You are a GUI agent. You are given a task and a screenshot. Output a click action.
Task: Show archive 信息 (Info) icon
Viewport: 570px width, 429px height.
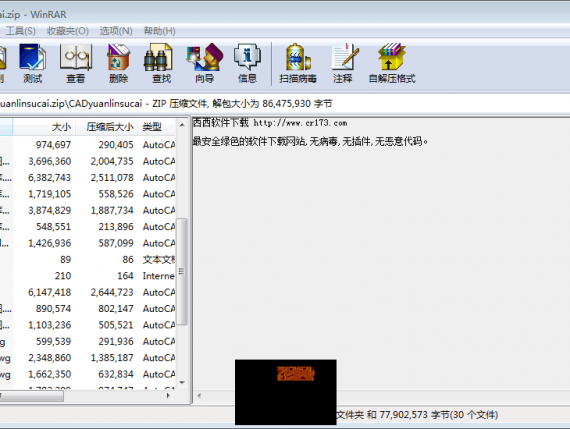coord(247,63)
